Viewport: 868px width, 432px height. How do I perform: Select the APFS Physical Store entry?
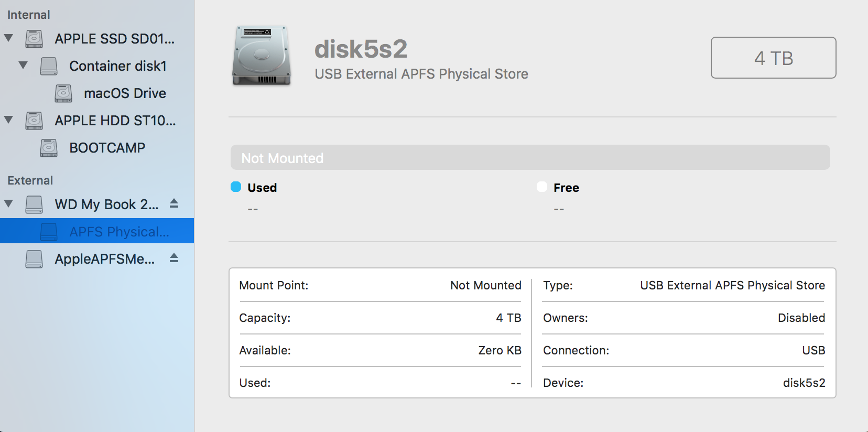pos(119,232)
